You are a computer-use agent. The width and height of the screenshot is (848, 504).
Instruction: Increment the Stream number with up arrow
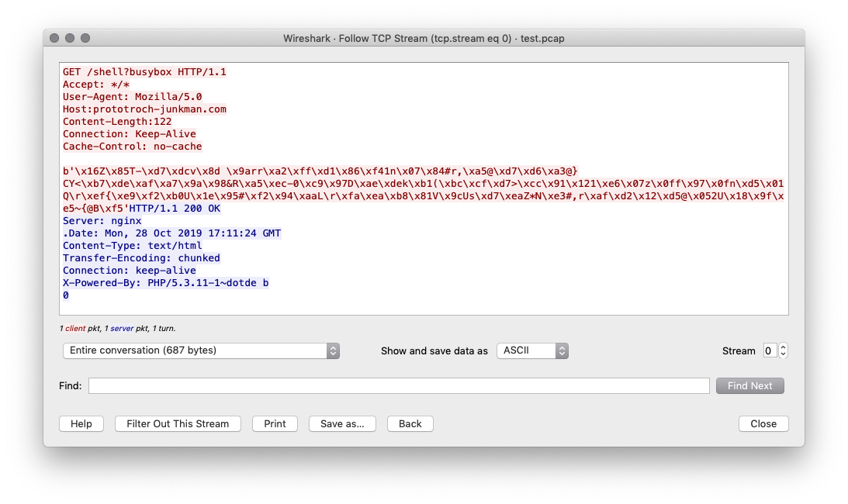coord(783,347)
